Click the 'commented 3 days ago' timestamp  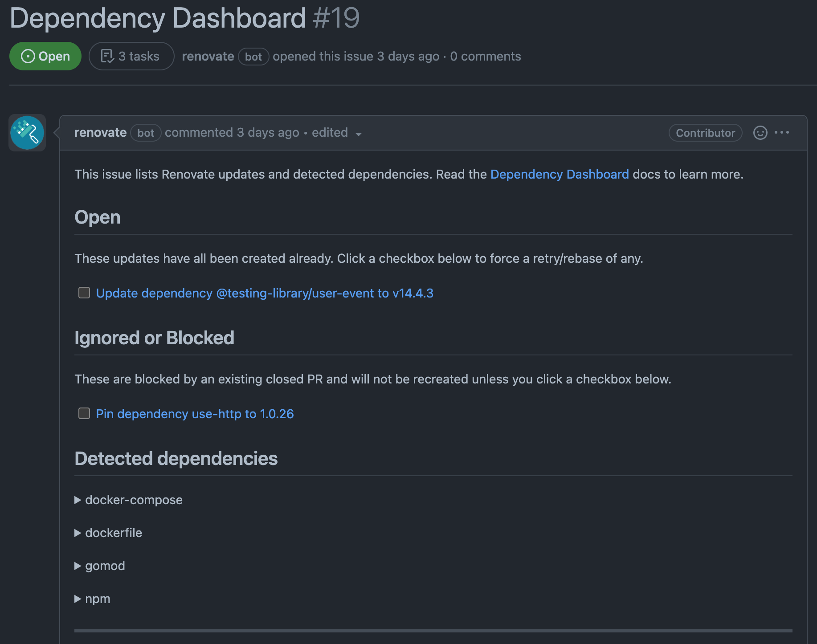tap(232, 133)
